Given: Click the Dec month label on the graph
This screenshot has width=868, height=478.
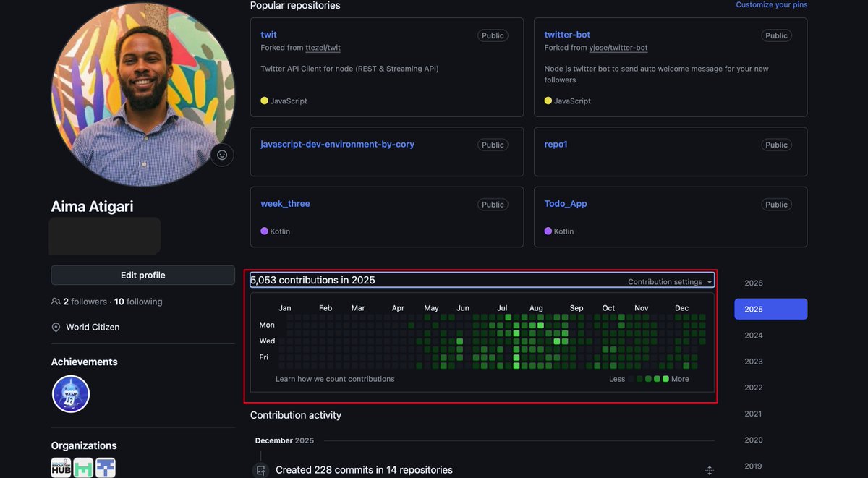Looking at the screenshot, I should coord(682,308).
